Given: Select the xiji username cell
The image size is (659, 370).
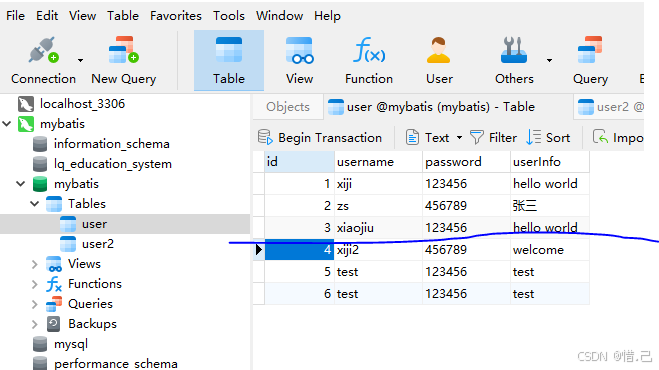Looking at the screenshot, I should point(378,184).
